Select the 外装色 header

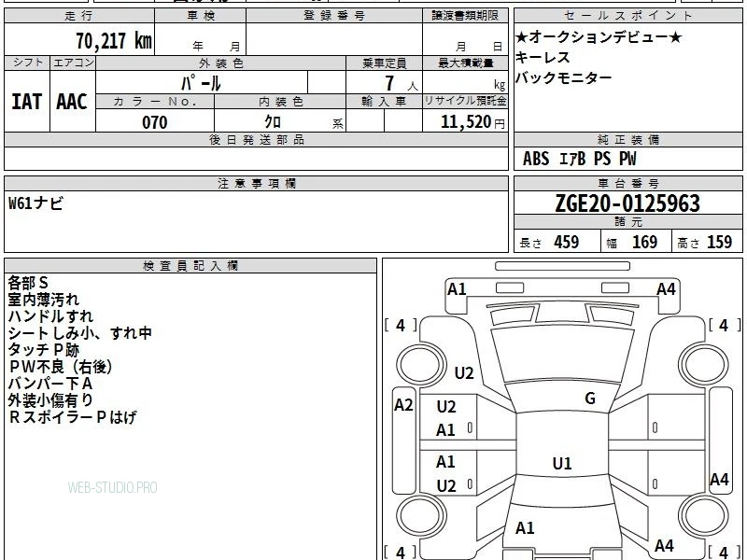coord(221,63)
